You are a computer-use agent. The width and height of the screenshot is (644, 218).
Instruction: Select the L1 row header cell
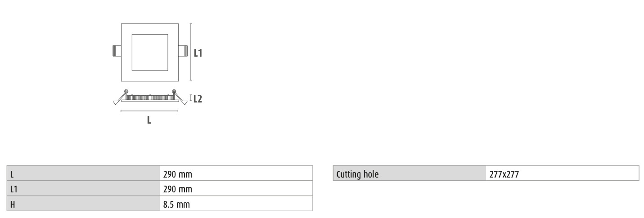(83, 189)
